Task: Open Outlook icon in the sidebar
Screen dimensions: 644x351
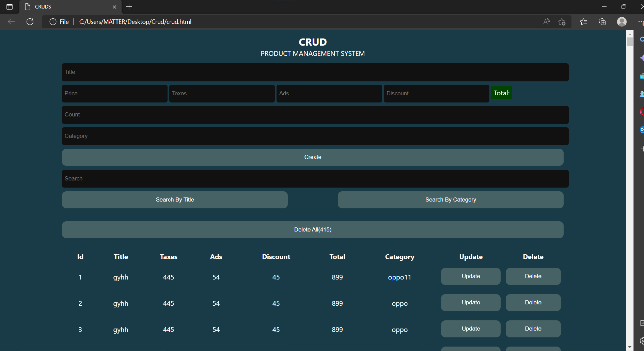Action: click(x=642, y=130)
